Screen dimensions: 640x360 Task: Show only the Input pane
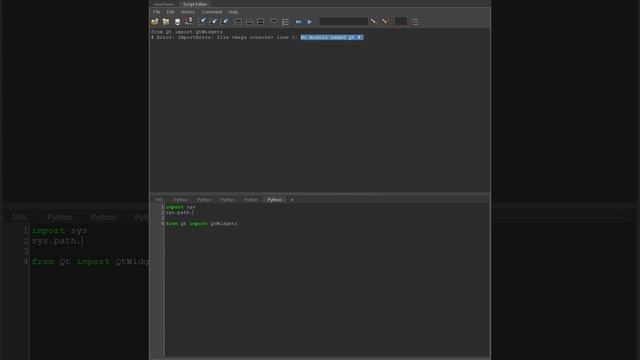click(249, 21)
